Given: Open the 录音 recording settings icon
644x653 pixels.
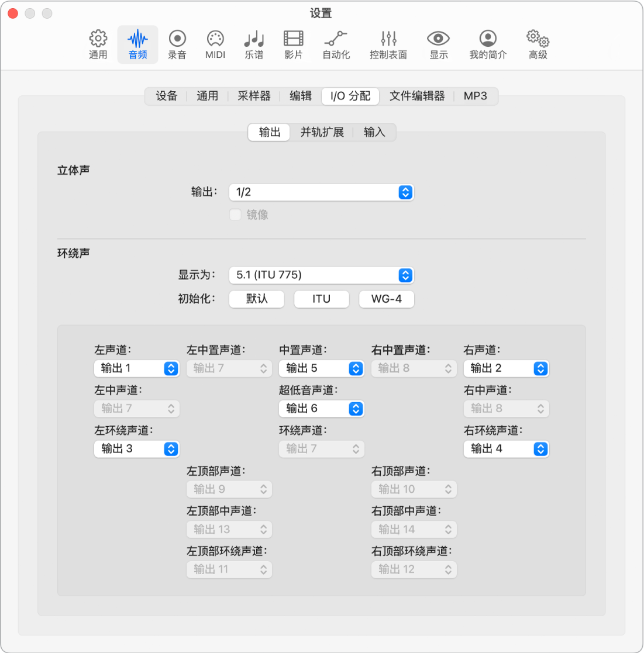Looking at the screenshot, I should coord(177,44).
